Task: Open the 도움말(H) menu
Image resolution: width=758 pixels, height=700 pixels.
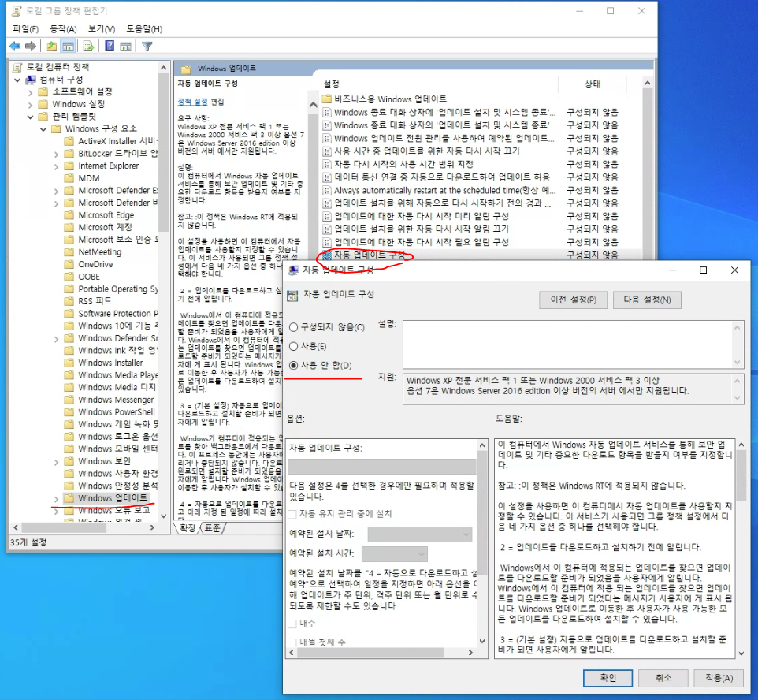Action: click(x=144, y=29)
